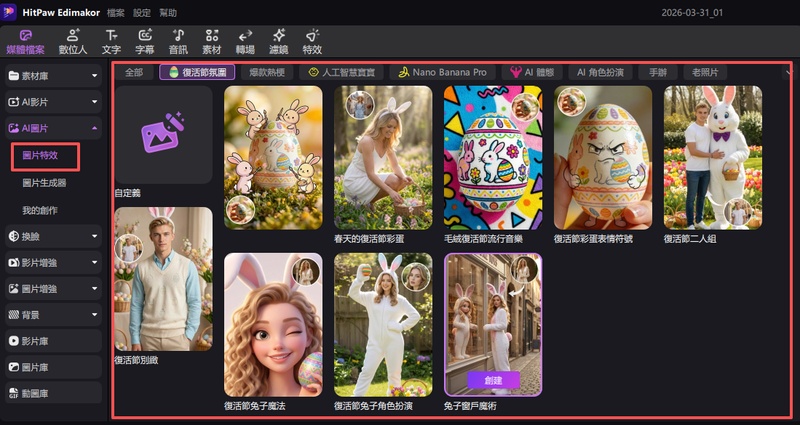Open the 動圖庫 GIF library item
The width and height of the screenshot is (800, 425).
pos(53,393)
